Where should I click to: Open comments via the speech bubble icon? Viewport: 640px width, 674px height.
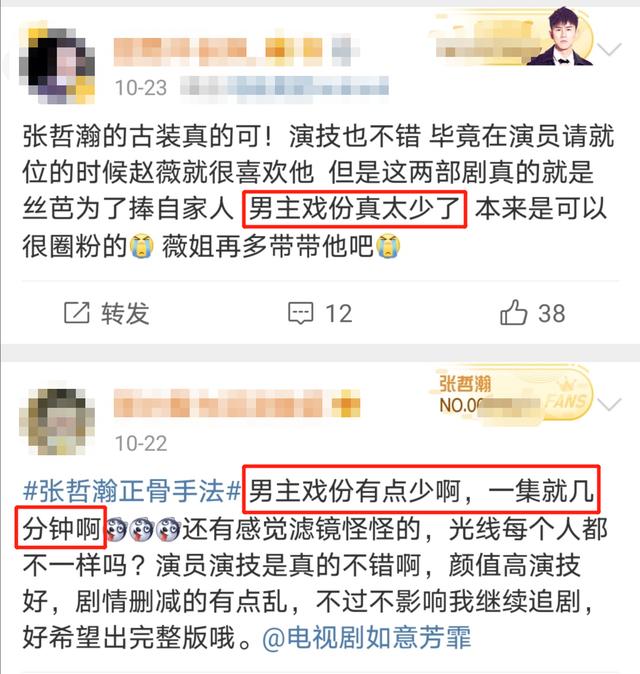[300, 313]
